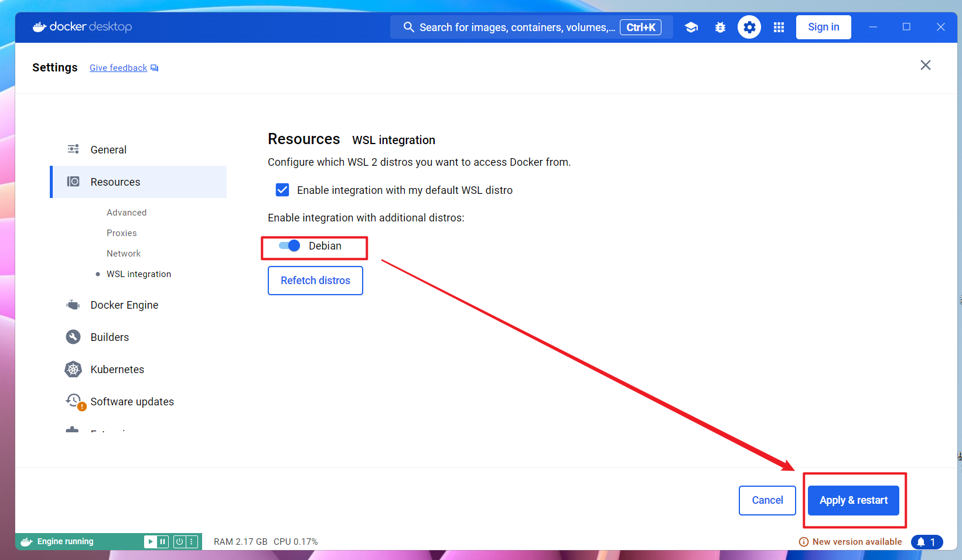Click the Kubernetes helm icon
The width and height of the screenshot is (962, 560).
coord(73,369)
